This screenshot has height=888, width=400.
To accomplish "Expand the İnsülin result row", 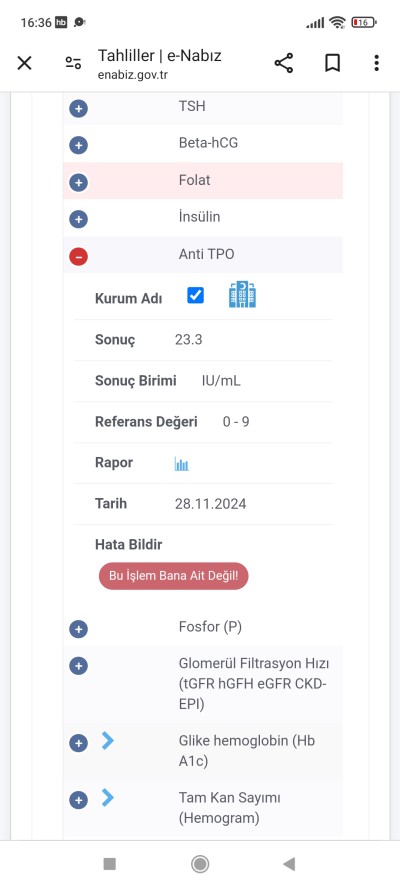I will [x=78, y=219].
